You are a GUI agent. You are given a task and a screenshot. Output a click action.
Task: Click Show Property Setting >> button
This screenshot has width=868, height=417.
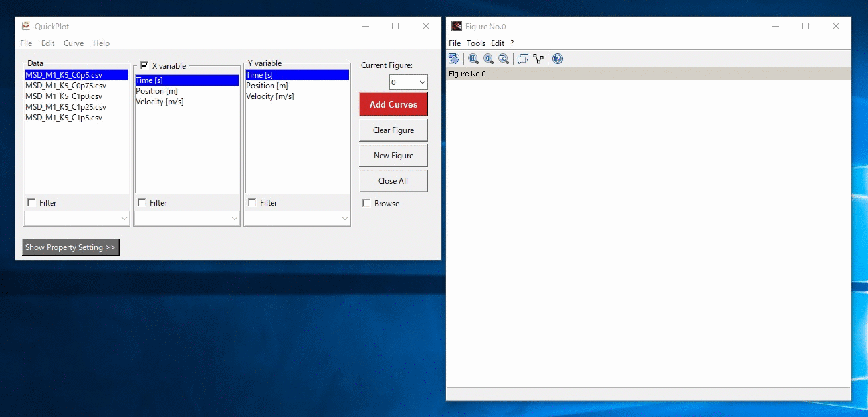point(70,247)
